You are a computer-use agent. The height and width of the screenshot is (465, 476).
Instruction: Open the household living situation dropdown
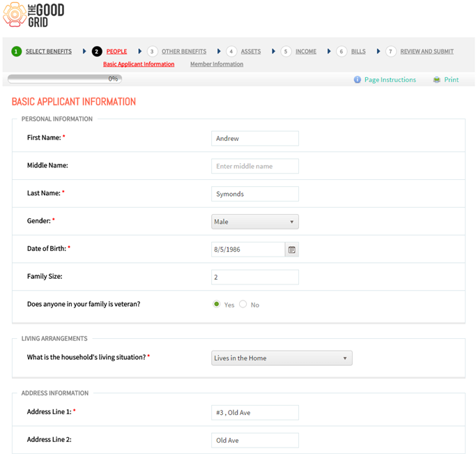pos(282,358)
